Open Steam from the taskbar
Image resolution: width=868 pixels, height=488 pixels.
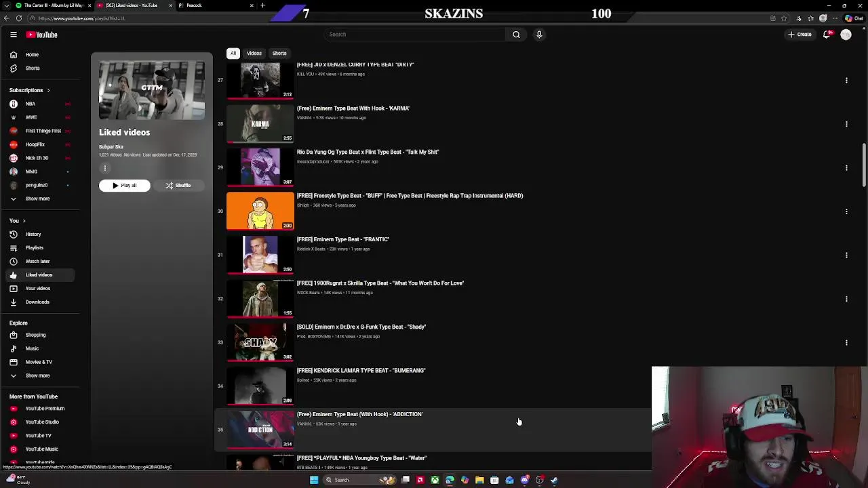pos(554,480)
